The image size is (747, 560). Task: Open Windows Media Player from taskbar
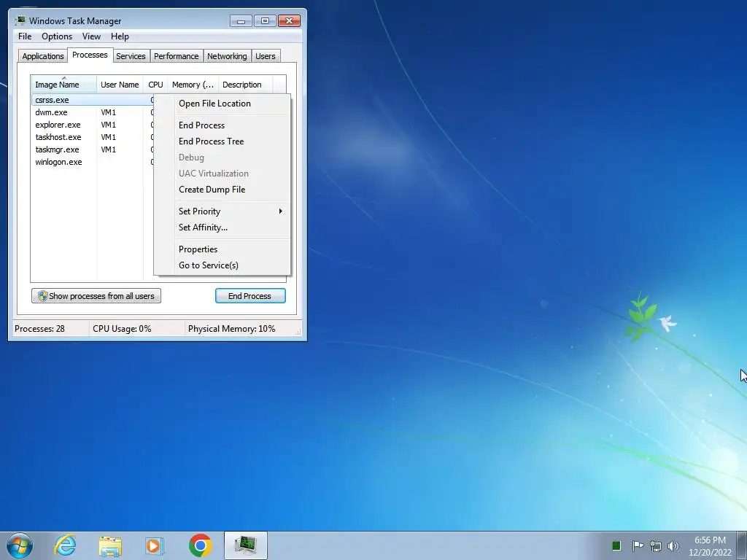click(155, 545)
